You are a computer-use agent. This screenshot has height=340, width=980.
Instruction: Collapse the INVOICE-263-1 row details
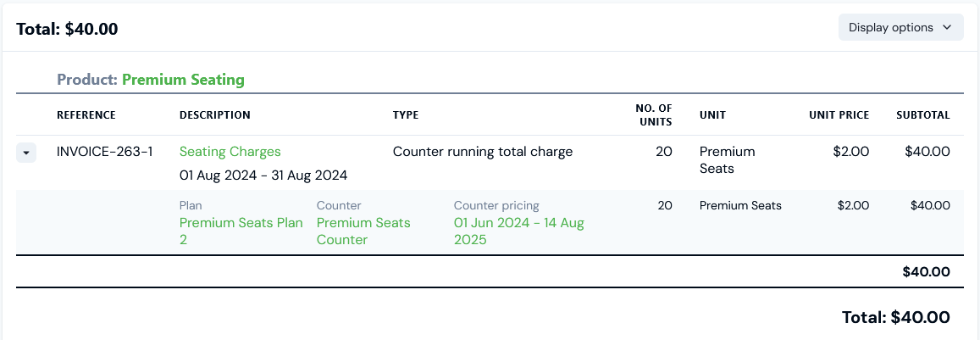tap(26, 153)
